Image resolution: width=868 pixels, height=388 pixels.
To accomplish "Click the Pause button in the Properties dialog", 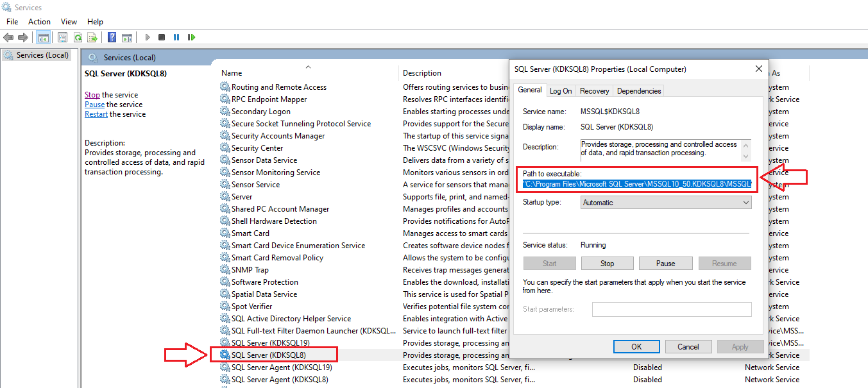I will point(666,264).
